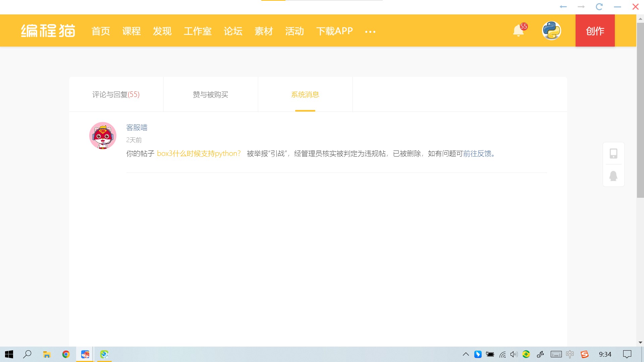This screenshot has height=362, width=644.
Task: Click the green and yellow tray icon
Action: tap(526, 354)
